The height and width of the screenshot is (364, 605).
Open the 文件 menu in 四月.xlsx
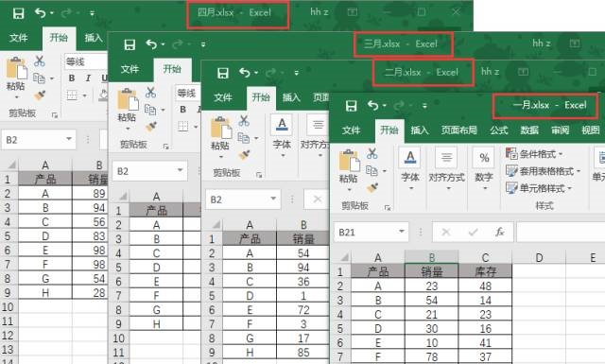19,38
